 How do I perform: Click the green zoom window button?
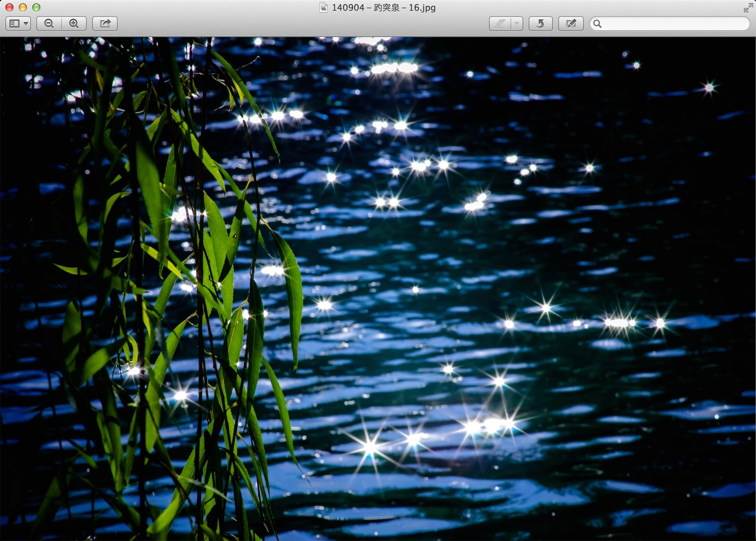coord(36,7)
